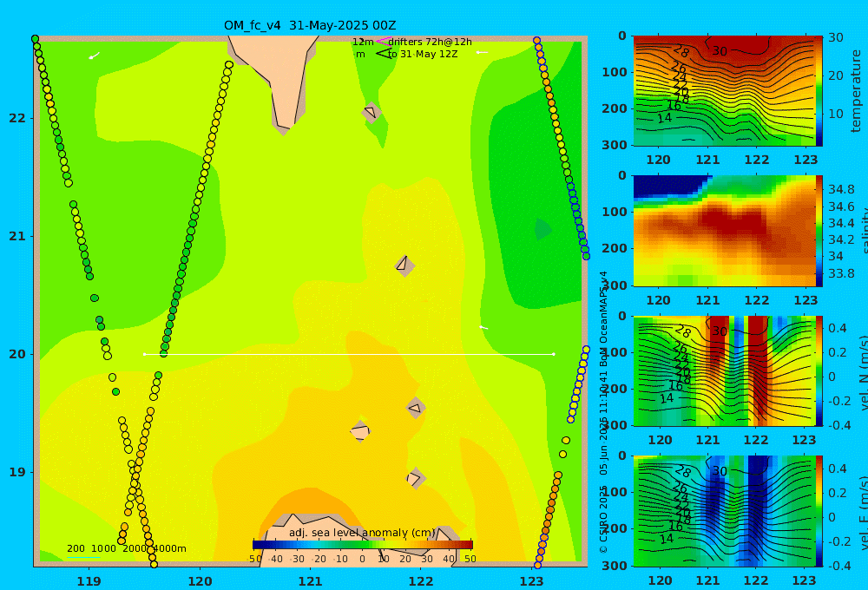
Task: Click latitude label '22' on the main map
Action: pos(17,119)
